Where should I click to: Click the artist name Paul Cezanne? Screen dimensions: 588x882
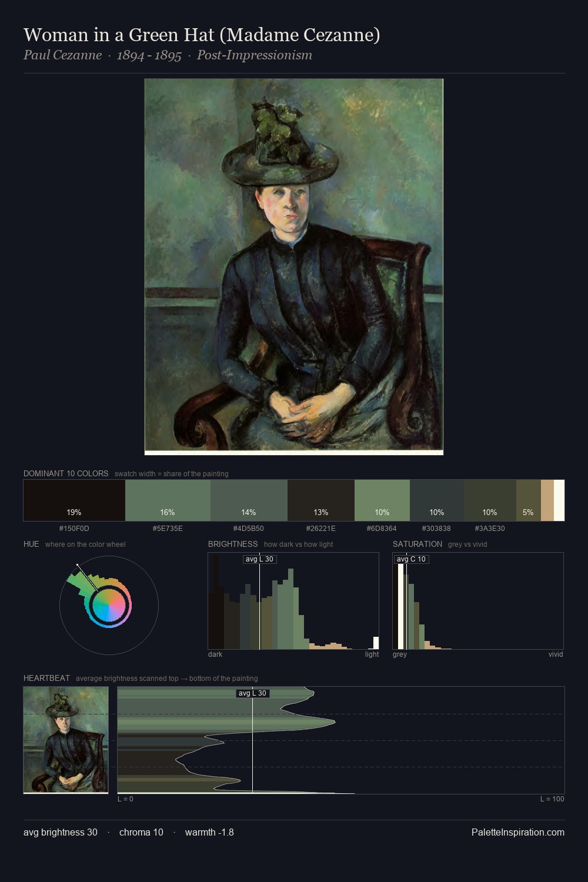point(62,55)
